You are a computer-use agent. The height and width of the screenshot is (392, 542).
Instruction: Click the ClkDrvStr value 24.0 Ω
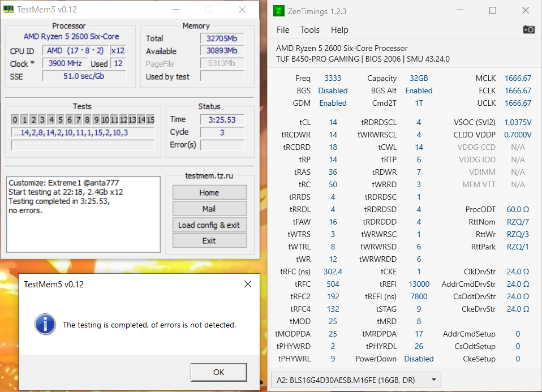tap(518, 272)
